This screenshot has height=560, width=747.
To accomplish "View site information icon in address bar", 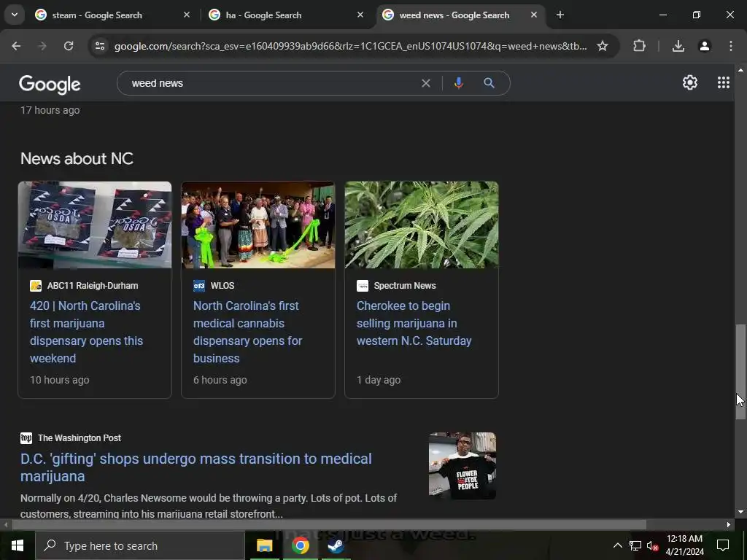I will point(99,46).
